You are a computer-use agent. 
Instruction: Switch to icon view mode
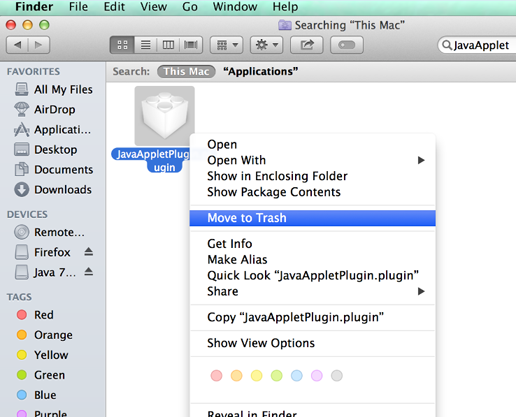pos(122,45)
